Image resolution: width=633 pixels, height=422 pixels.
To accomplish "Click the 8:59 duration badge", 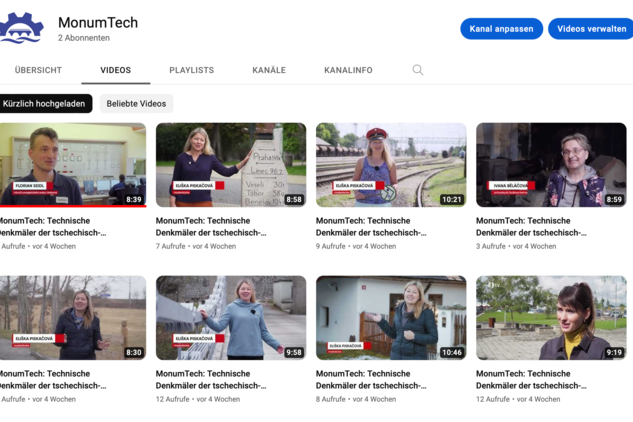I will tap(614, 199).
